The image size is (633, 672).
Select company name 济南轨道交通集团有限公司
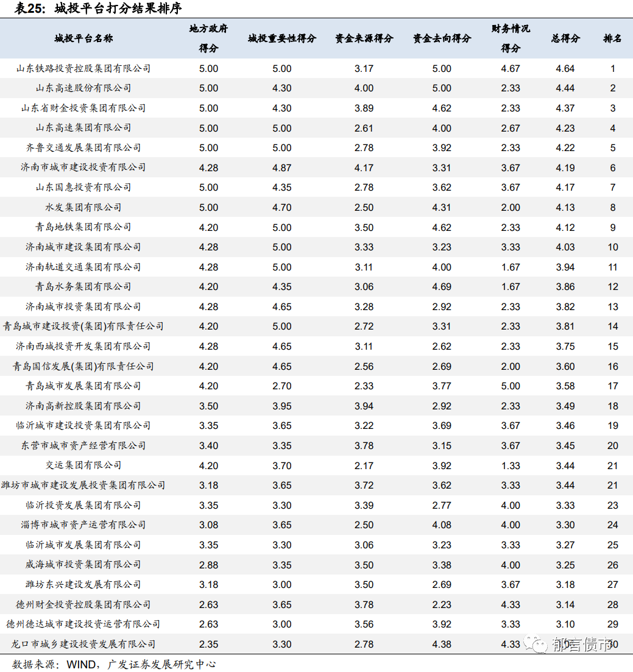(83, 267)
